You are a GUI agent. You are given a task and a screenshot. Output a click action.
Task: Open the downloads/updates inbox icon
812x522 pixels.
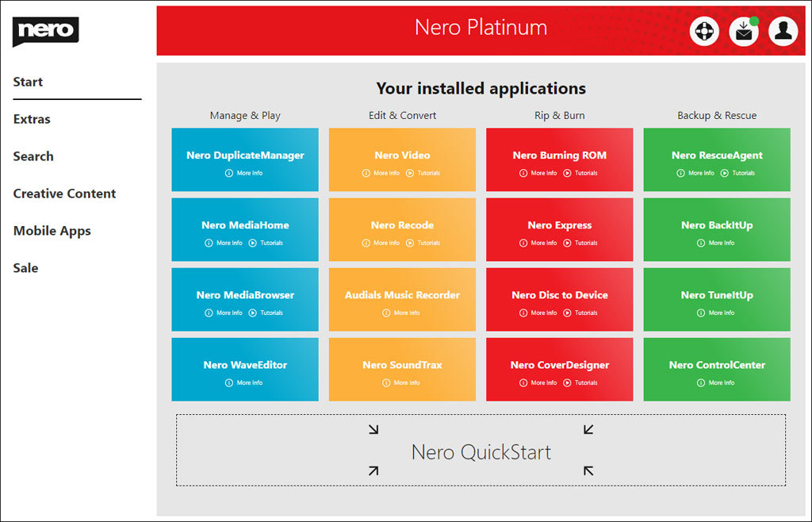[743, 31]
